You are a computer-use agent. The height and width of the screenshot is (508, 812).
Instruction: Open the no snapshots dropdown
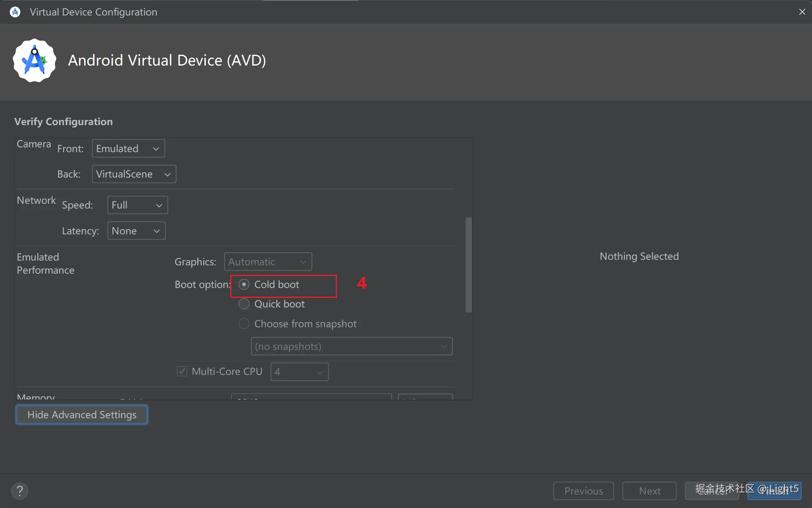click(351, 346)
